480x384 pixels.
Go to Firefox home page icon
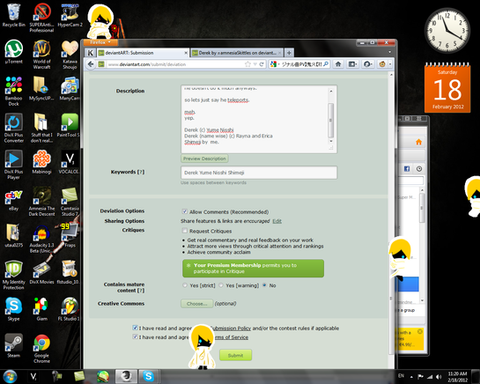point(338,64)
